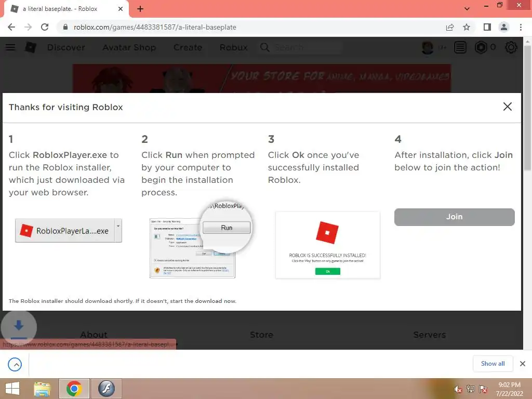Open the Windows Start button

point(12,389)
